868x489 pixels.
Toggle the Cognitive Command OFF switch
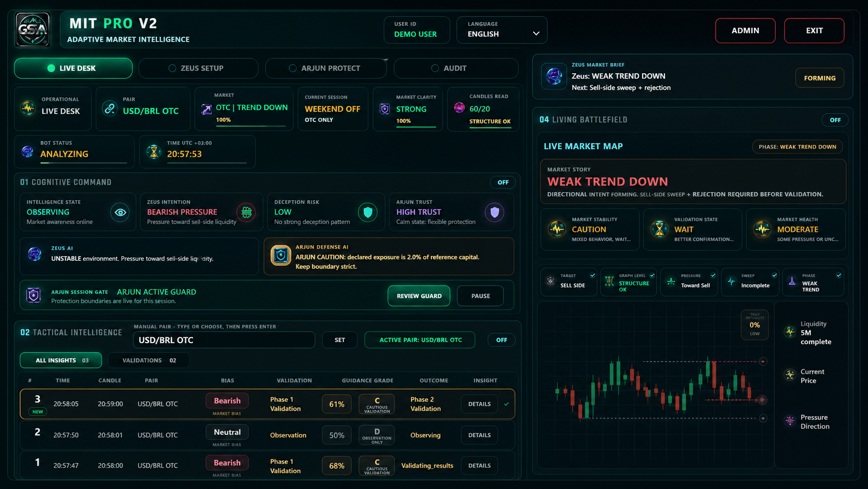503,182
